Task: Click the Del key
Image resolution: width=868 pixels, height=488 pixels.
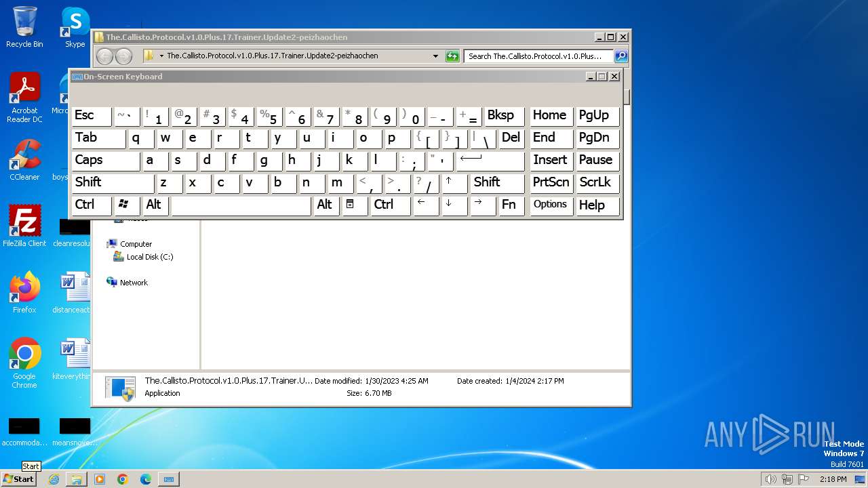Action: (511, 138)
